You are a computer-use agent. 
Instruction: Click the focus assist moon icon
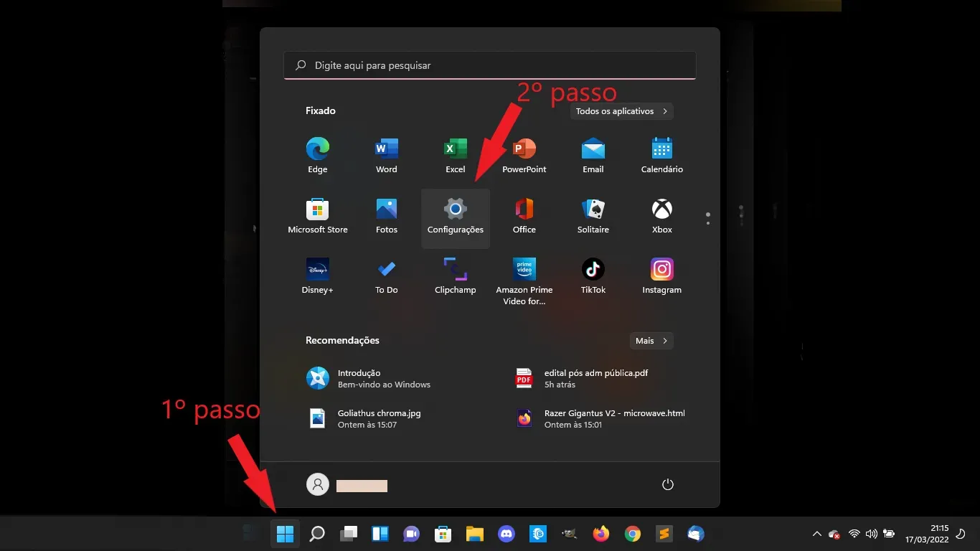coord(961,534)
